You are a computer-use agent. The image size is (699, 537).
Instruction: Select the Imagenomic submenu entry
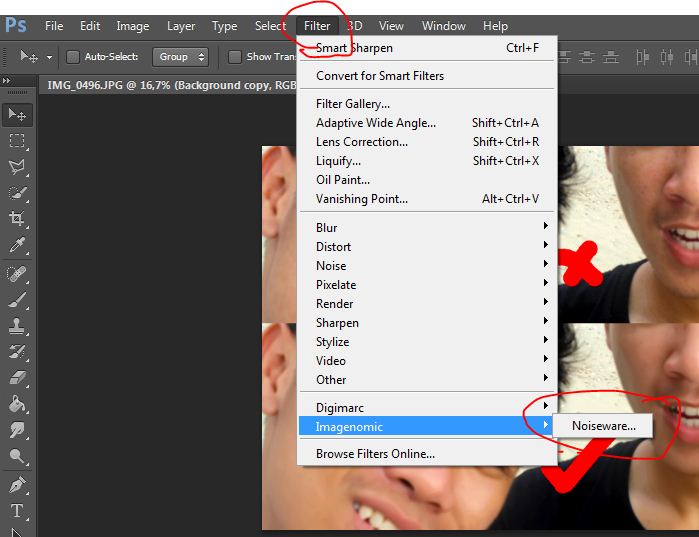coord(426,426)
